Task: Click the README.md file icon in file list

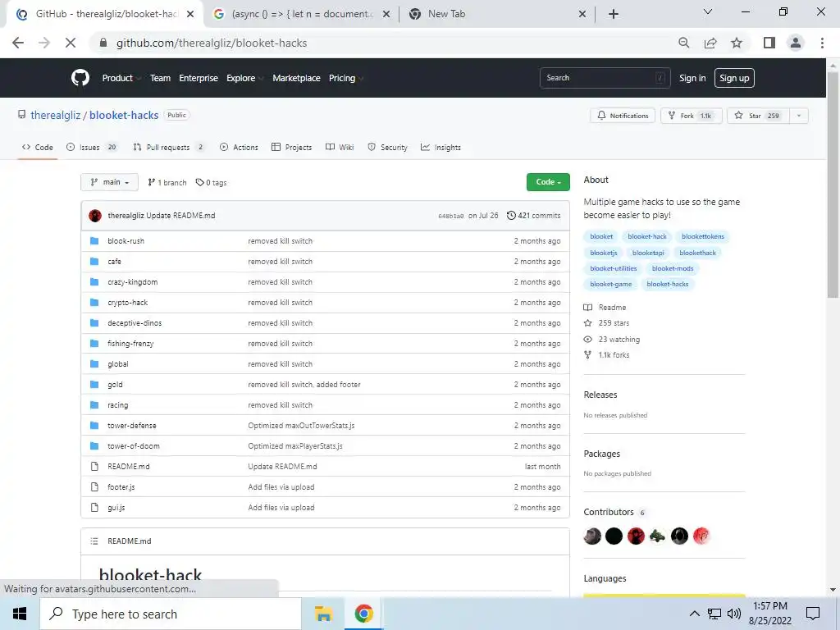Action: (x=94, y=467)
